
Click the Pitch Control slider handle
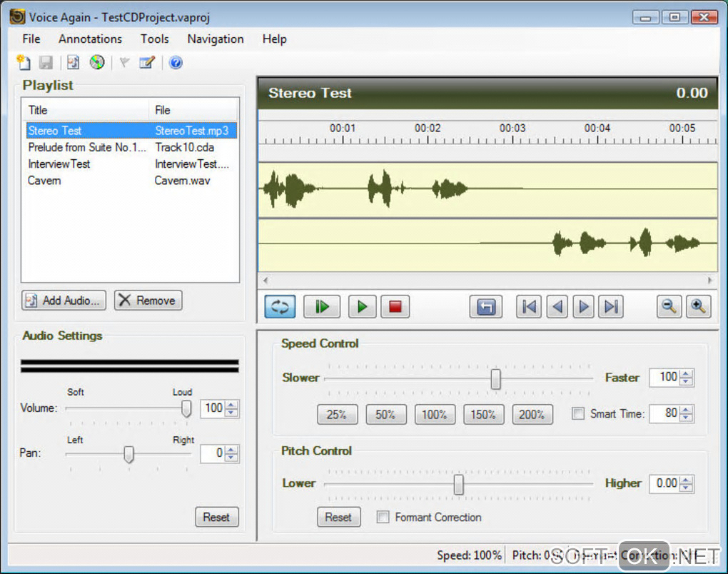coord(459,484)
